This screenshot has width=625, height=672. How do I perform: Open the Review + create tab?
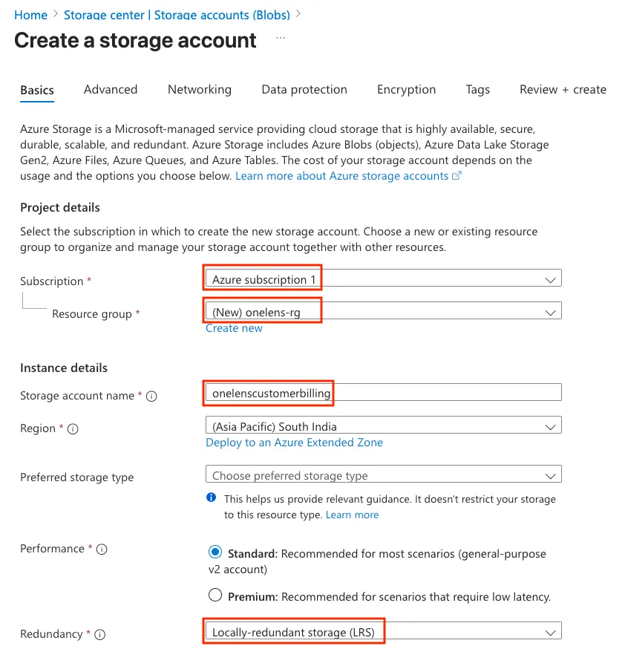pyautogui.click(x=563, y=90)
